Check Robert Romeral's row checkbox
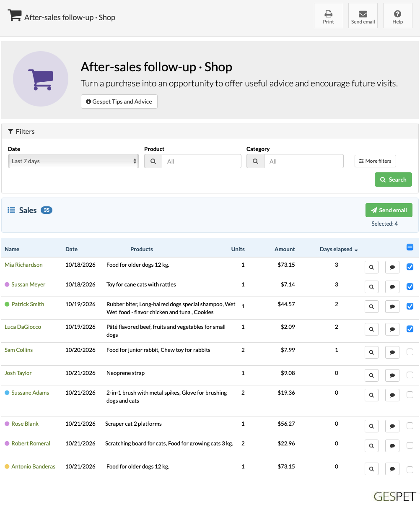The image size is (420, 510). click(x=410, y=445)
